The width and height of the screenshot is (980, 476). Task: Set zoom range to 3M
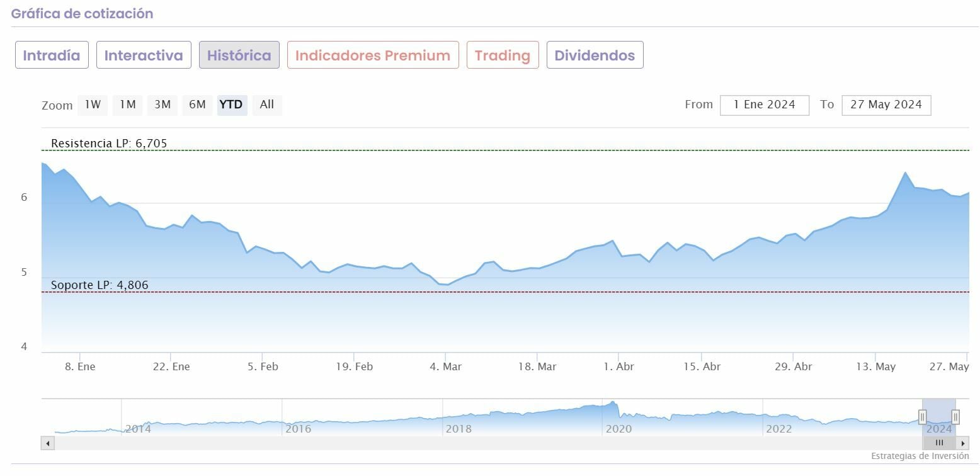click(x=162, y=105)
